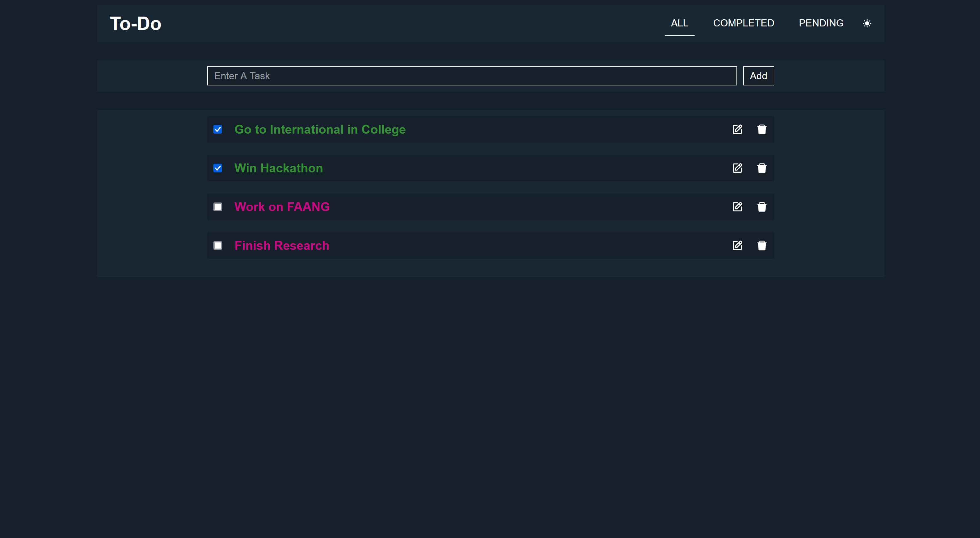Delete the Win Hackathon task
This screenshot has width=980, height=538.
coord(762,168)
